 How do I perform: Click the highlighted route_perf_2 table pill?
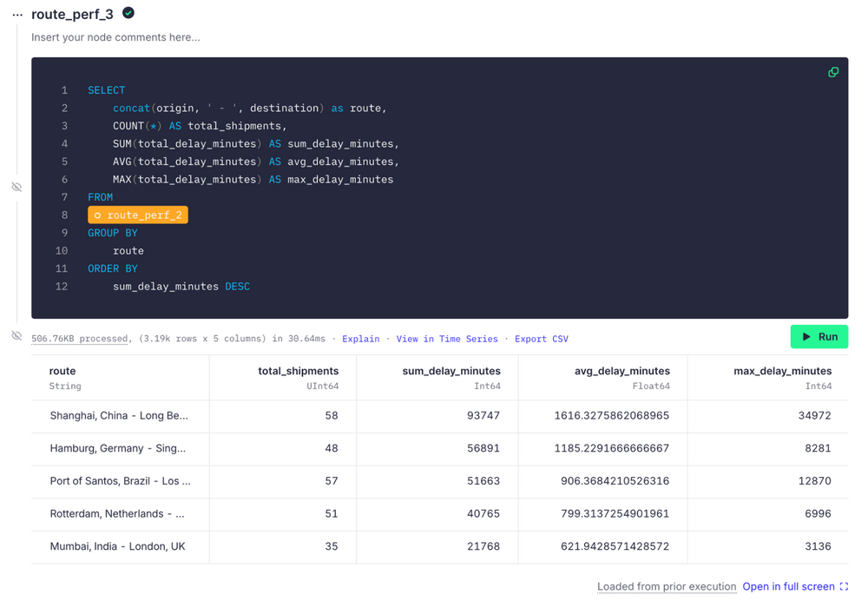click(137, 215)
